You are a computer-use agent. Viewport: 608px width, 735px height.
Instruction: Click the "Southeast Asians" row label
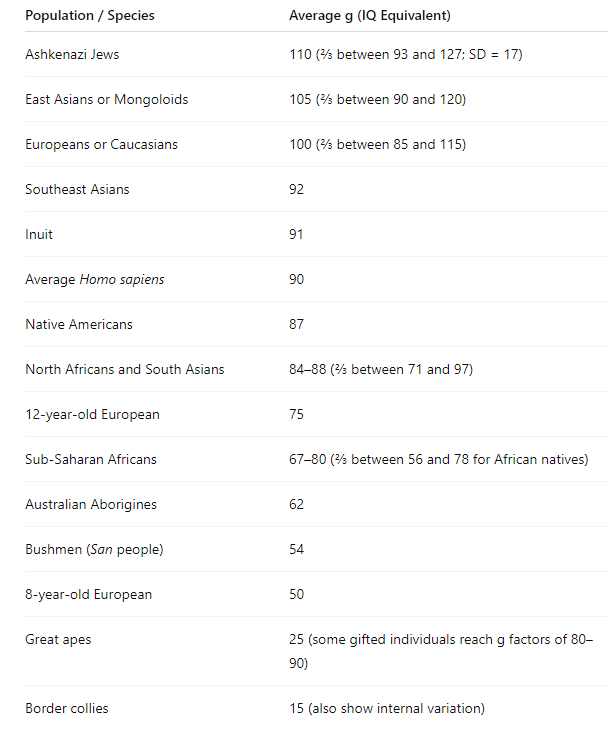coord(77,189)
